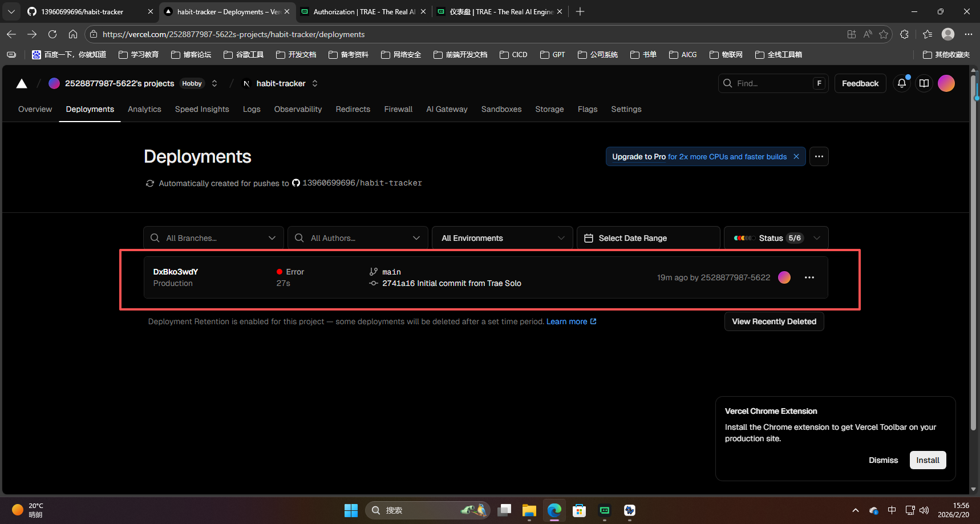Open browser Settings and more menu
The height and width of the screenshot is (524, 980).
coord(969,34)
